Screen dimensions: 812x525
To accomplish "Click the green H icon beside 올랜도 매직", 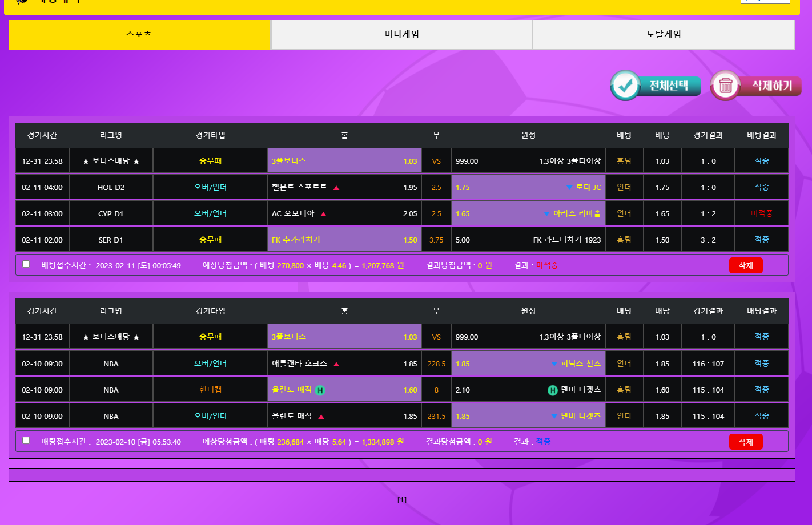I will [x=320, y=390].
